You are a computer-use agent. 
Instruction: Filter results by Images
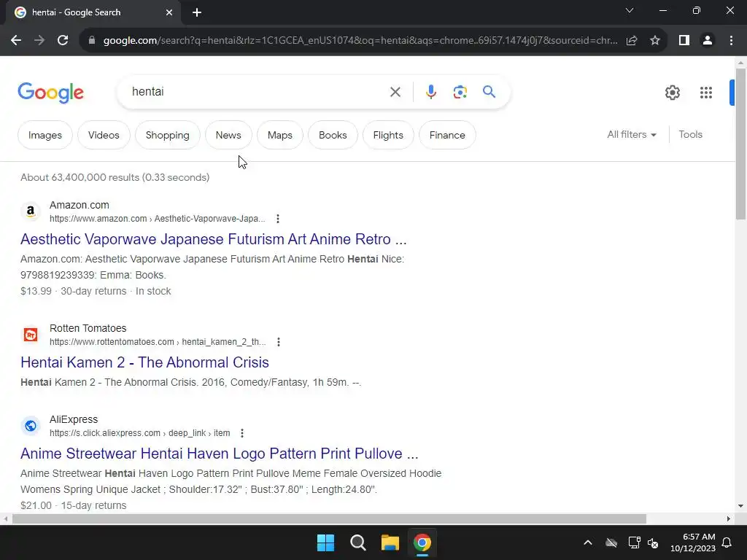[44, 135]
